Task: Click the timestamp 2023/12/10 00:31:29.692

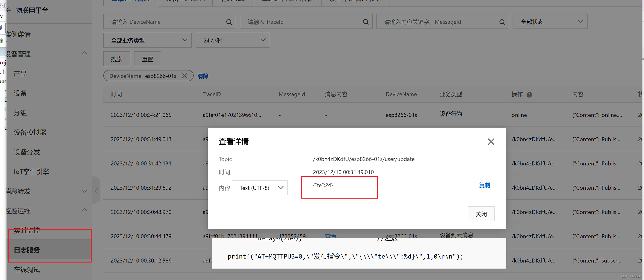Action: (141, 188)
